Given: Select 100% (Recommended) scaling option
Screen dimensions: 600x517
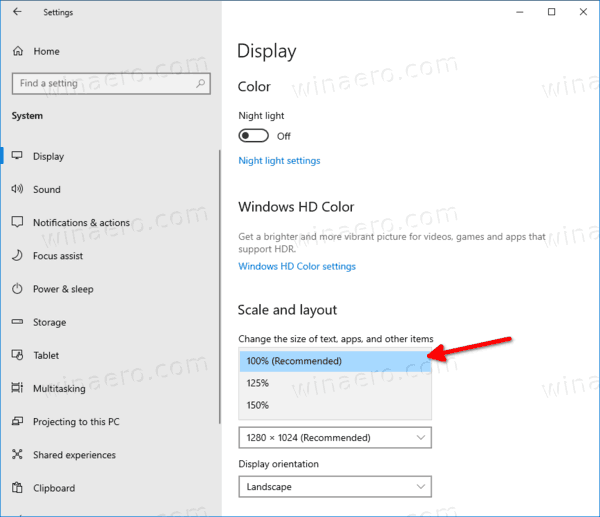Looking at the screenshot, I should point(335,361).
